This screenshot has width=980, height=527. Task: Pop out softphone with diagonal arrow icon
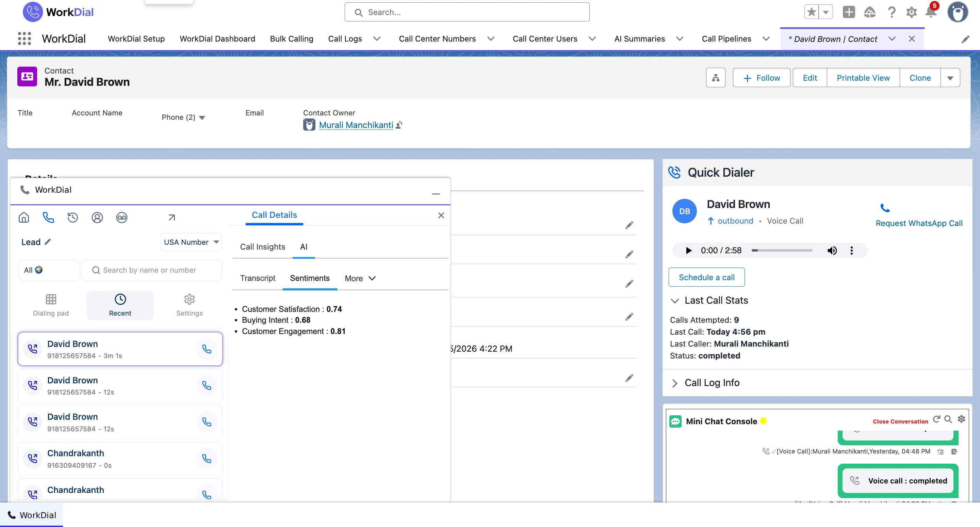(171, 218)
